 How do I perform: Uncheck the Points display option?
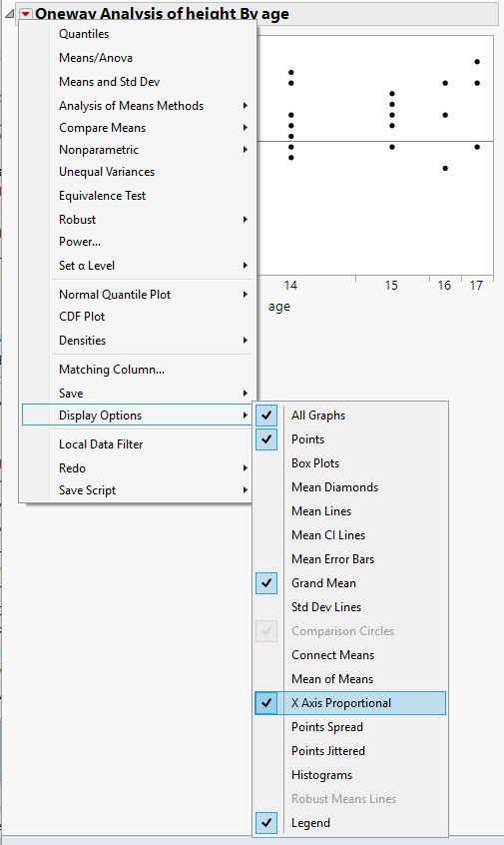pos(266,439)
